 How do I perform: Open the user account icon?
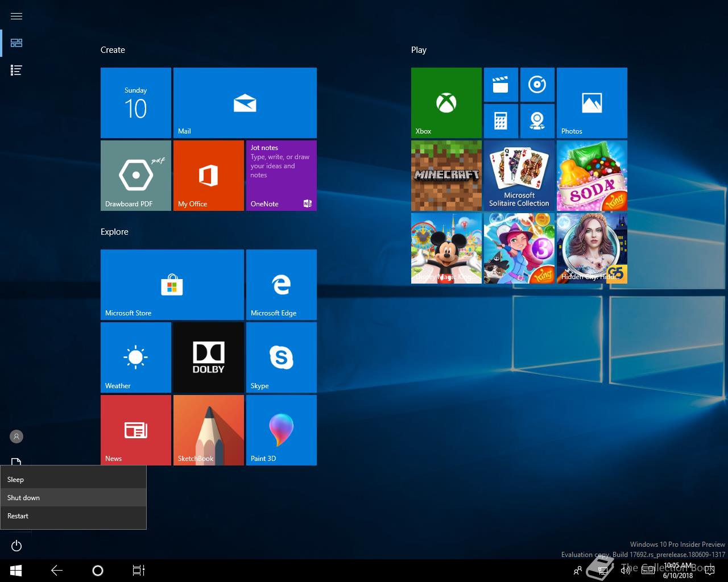tap(16, 436)
